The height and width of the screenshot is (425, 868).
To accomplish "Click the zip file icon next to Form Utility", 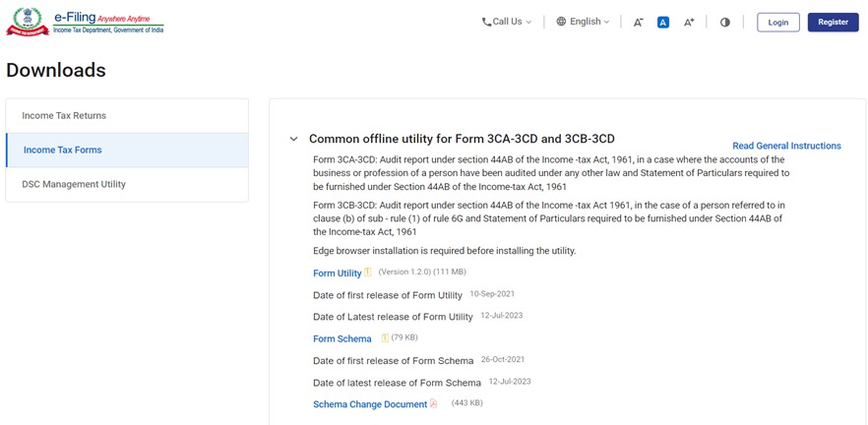I will coord(368,273).
